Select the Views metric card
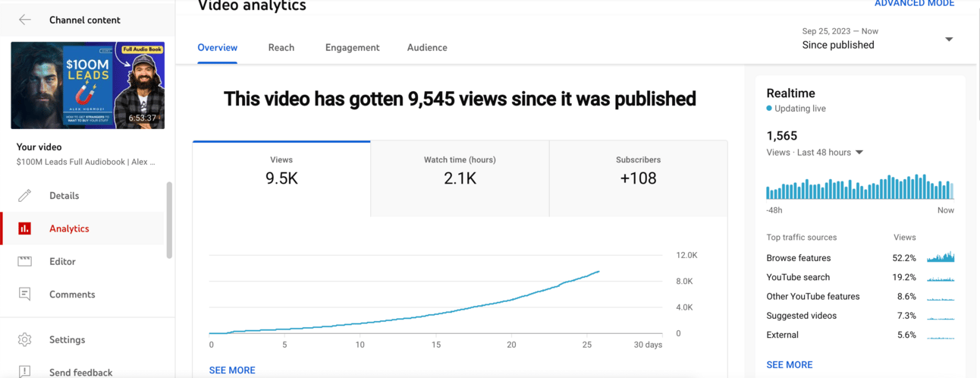Screen dimensions: 980x378 281,179
